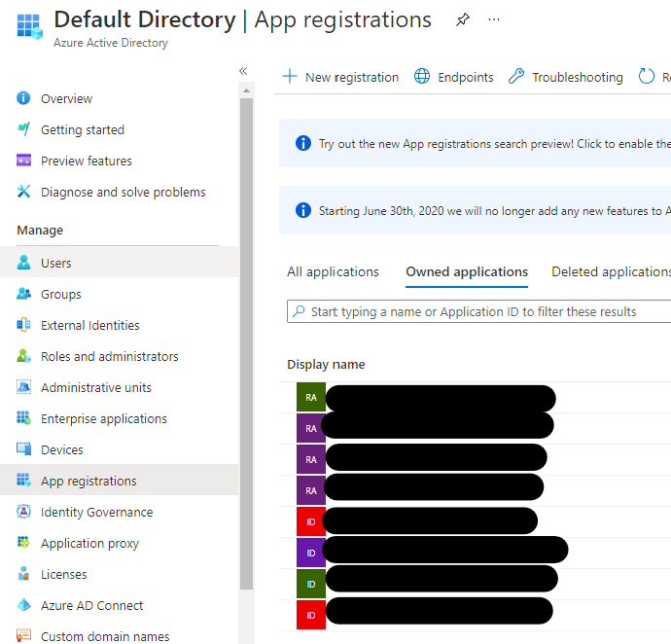Screen dimensions: 671x644
Task: Open Diagnose and solve problems
Action: click(123, 193)
